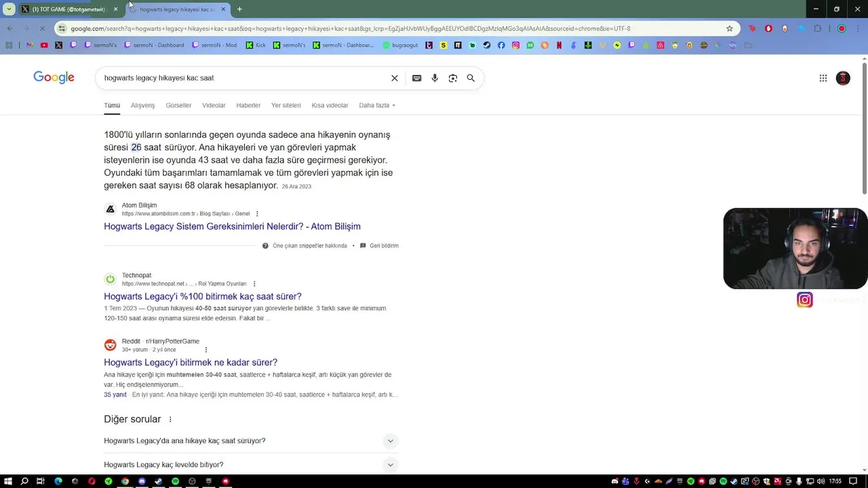This screenshot has height=488, width=868.
Task: Switch to the Videolar results tab
Action: (x=214, y=105)
